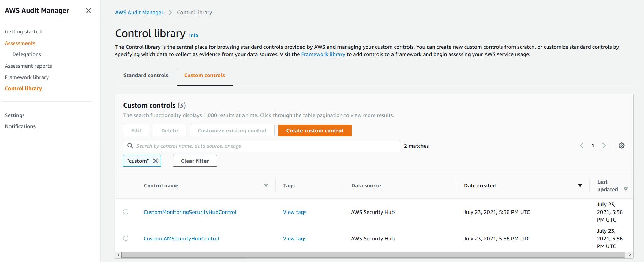
Task: Click the Edit button
Action: [x=136, y=131]
